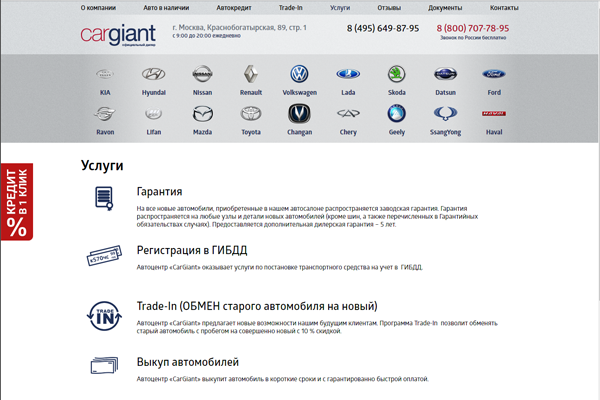
Task: Open the Volkswagen brand logo
Action: (x=299, y=75)
